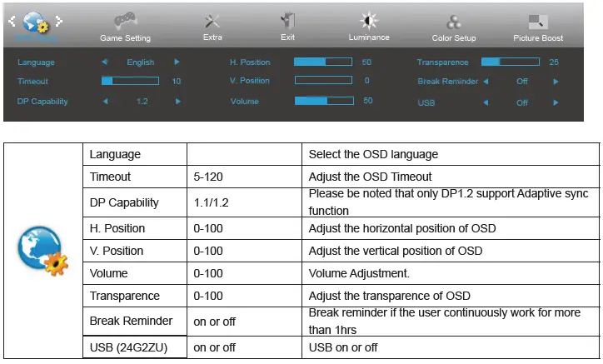Open the Luminance brightness icon
Viewport: 603px width, 364px height.
[x=368, y=22]
